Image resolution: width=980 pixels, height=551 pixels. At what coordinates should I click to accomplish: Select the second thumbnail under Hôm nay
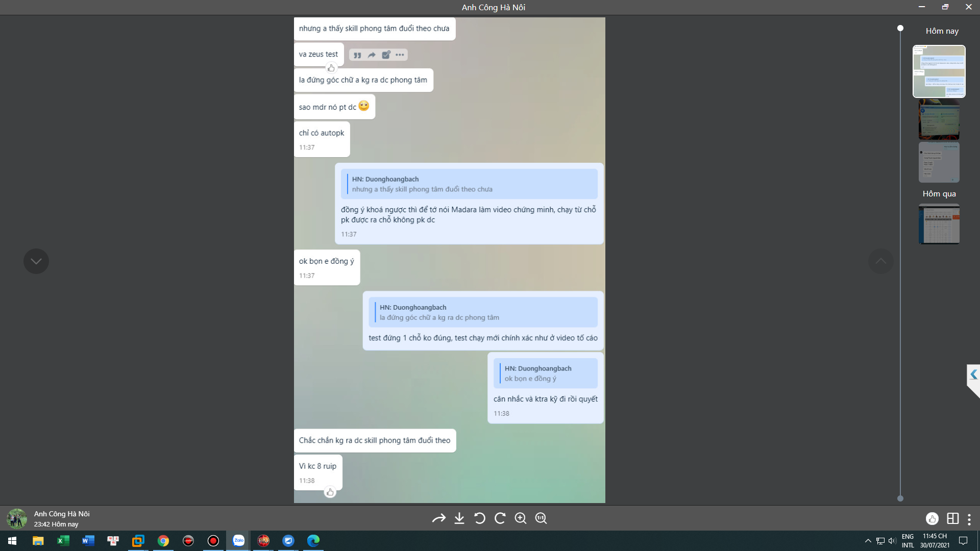(x=939, y=120)
